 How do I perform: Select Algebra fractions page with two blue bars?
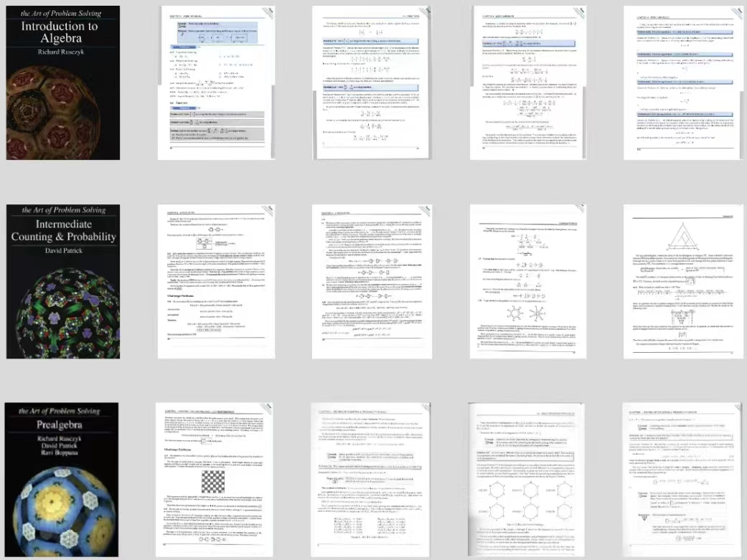tap(372, 83)
